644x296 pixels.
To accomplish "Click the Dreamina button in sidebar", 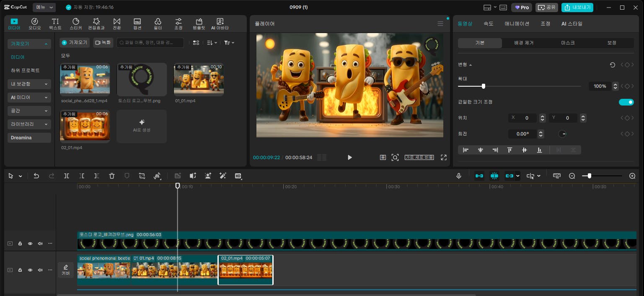I will [x=29, y=138].
